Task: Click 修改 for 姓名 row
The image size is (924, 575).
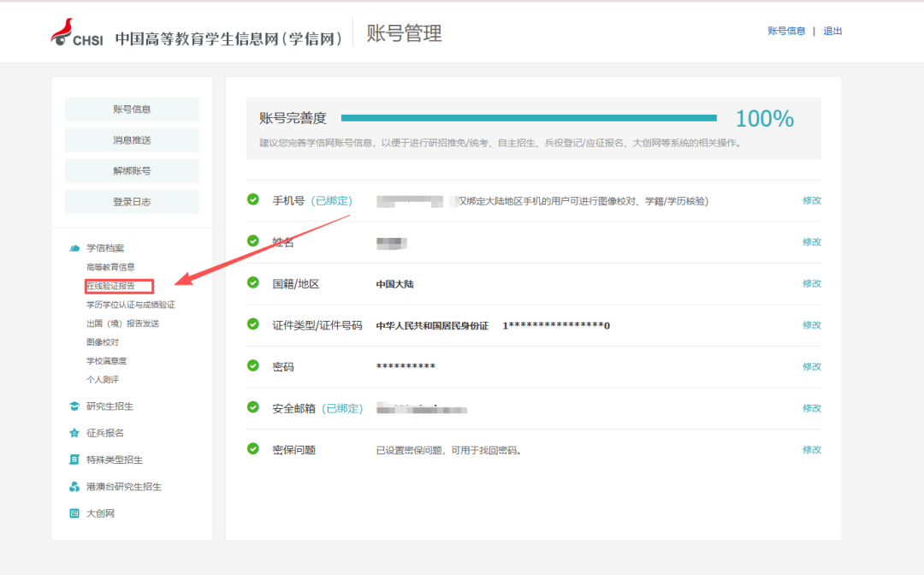Action: click(x=811, y=241)
